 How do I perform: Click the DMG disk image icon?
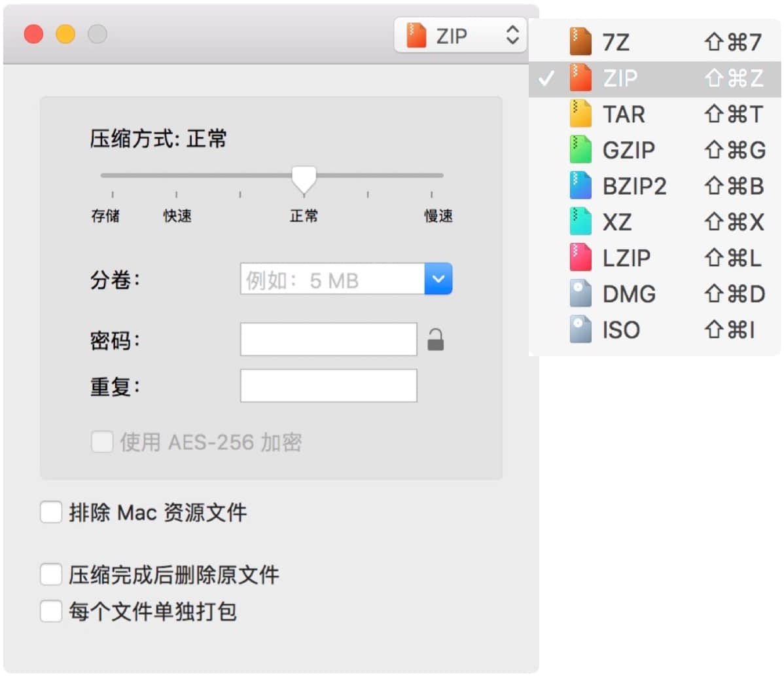tap(580, 294)
